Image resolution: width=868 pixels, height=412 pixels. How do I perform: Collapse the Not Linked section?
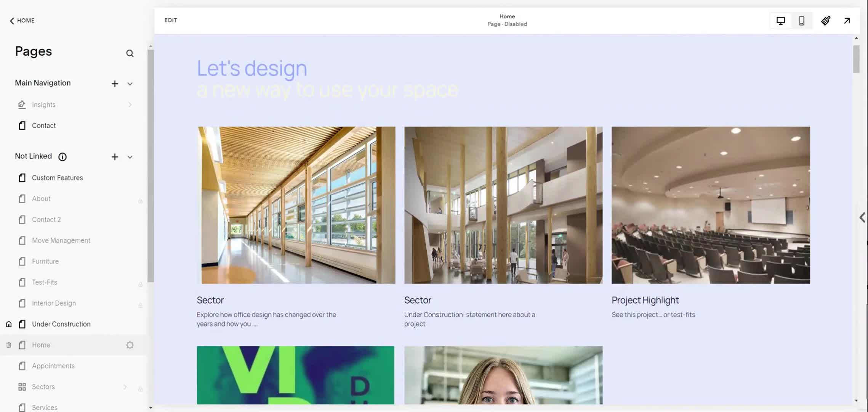point(130,157)
